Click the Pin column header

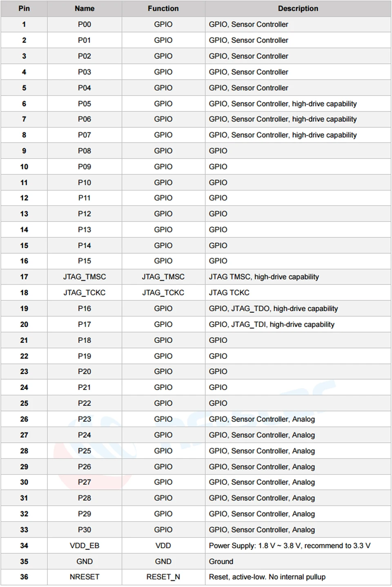click(24, 9)
